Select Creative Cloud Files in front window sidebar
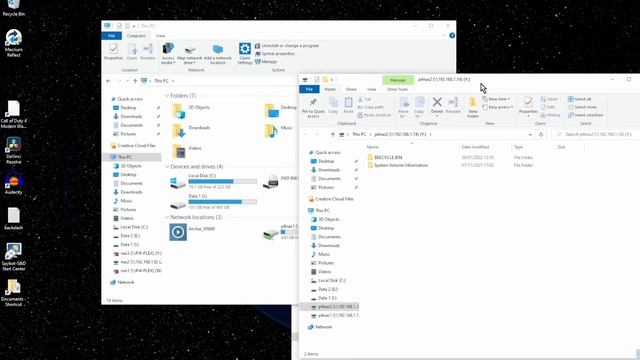640x360 pixels. click(330, 199)
